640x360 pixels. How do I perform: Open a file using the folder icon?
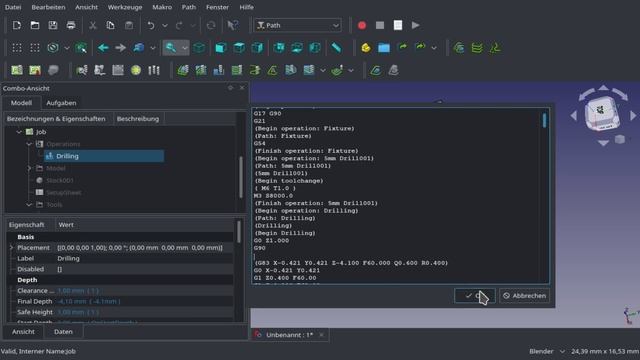coord(35,25)
